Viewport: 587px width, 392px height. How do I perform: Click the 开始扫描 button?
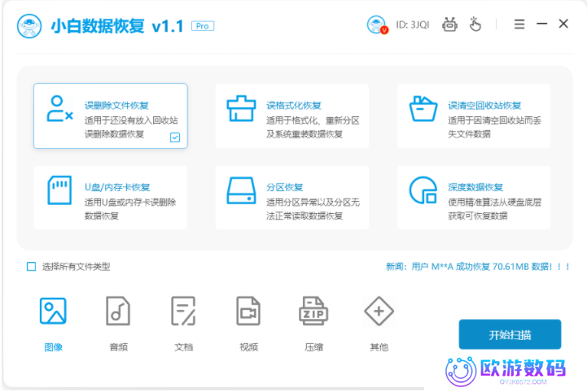[x=510, y=334]
